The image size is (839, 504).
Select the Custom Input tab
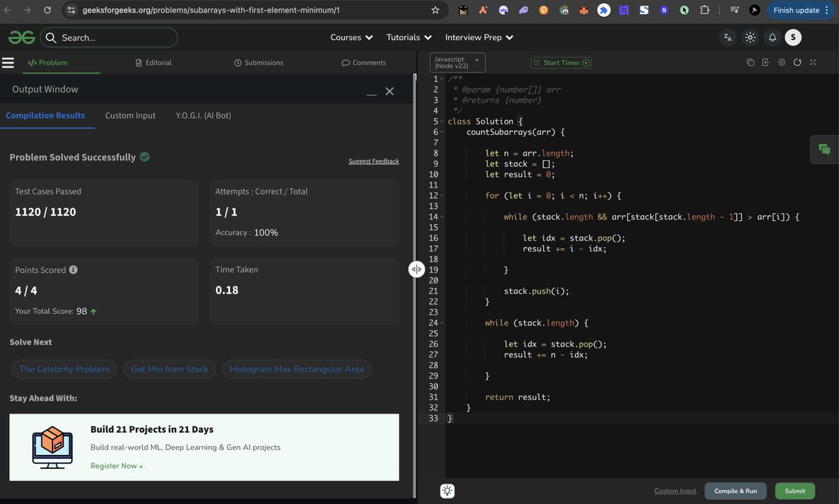tap(131, 115)
